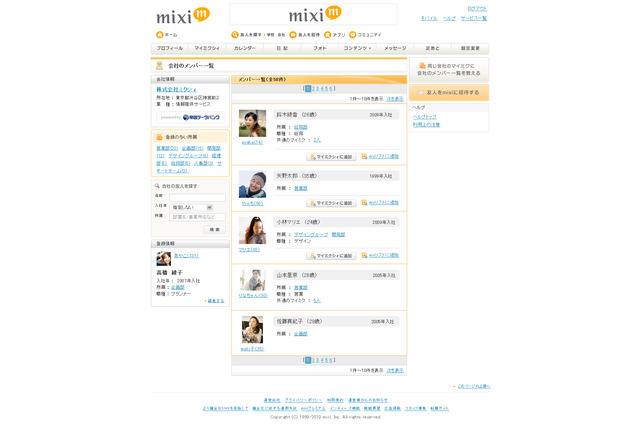
Task: Click the bottom 次を表示 next link
Action: click(x=395, y=370)
